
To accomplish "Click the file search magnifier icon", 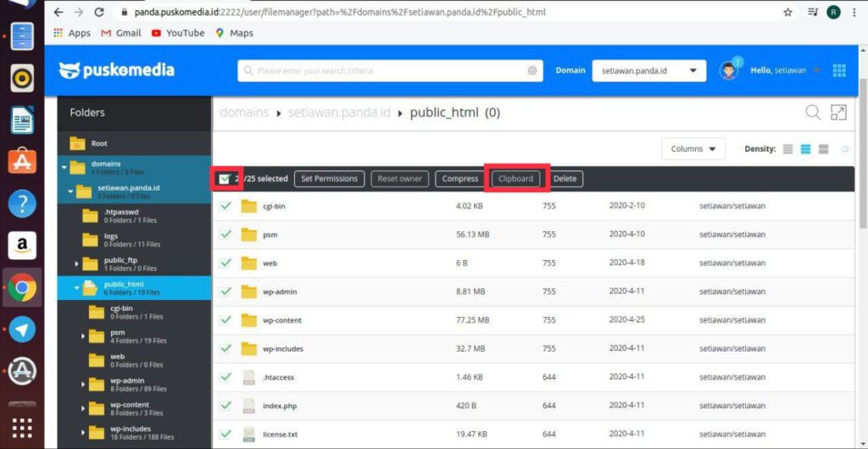I will pos(813,112).
